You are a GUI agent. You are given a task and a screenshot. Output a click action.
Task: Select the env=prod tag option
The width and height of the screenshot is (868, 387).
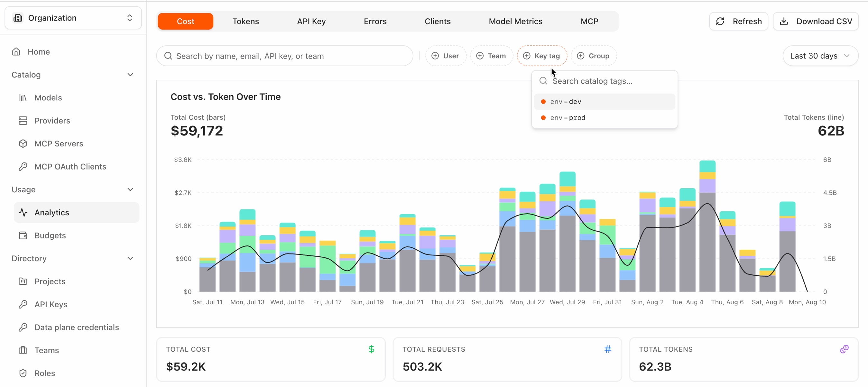[605, 118]
